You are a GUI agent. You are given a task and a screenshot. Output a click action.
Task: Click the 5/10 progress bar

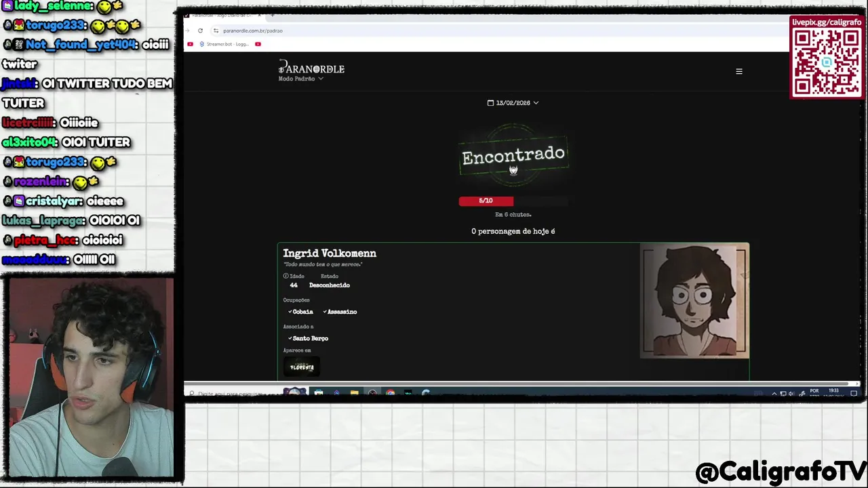pos(513,201)
